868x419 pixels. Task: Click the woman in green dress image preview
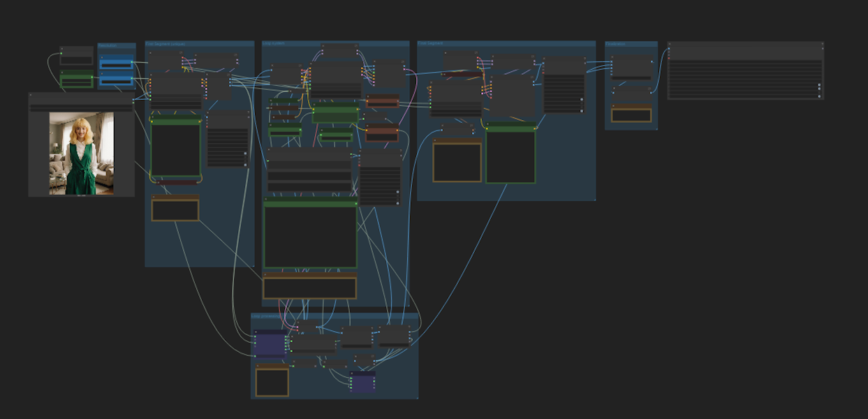tap(81, 154)
